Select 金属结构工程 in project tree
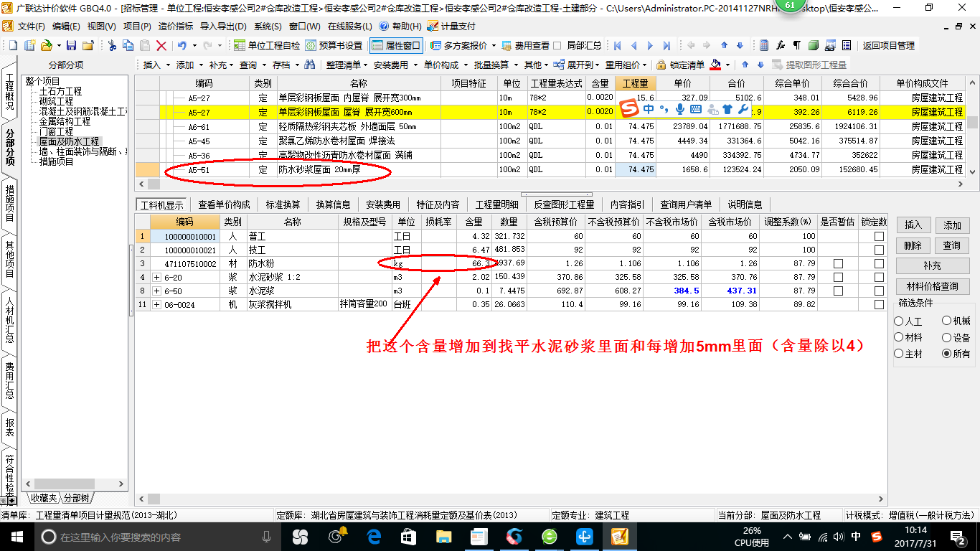The width and height of the screenshot is (980, 551). pos(65,121)
